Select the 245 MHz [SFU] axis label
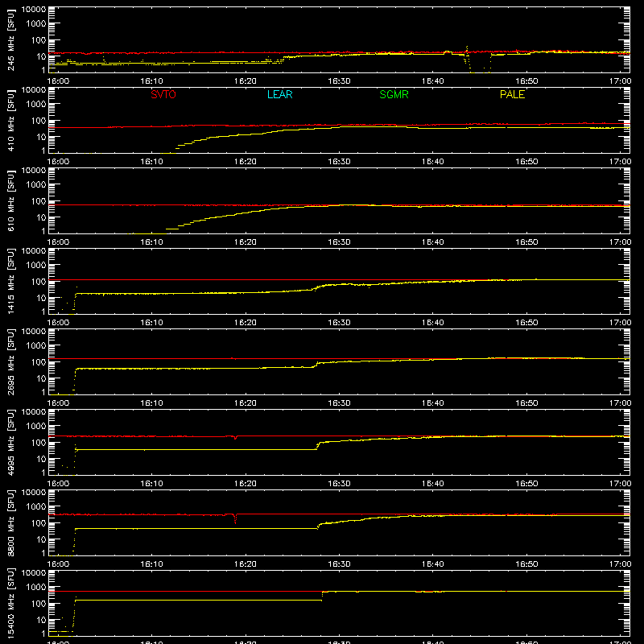 pos(11,39)
